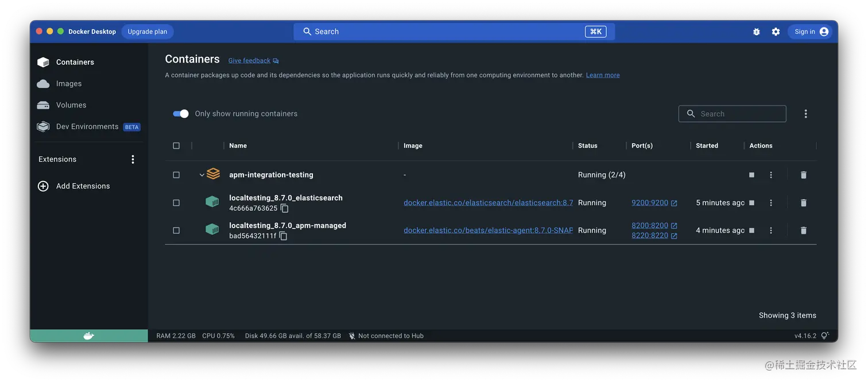Click the Not connected to Hub indicator

[386, 336]
